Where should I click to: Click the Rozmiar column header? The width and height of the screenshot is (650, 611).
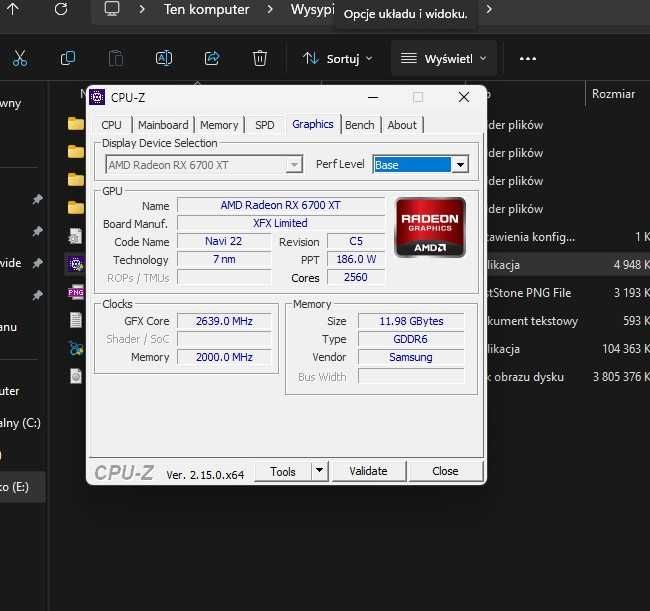point(613,94)
